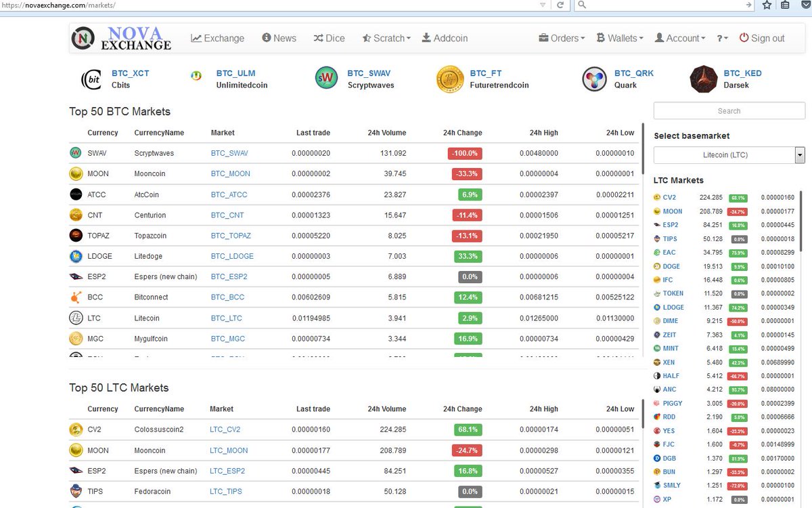This screenshot has width=812, height=508.
Task: Click the Litecoin row coin icon
Action: click(76, 318)
